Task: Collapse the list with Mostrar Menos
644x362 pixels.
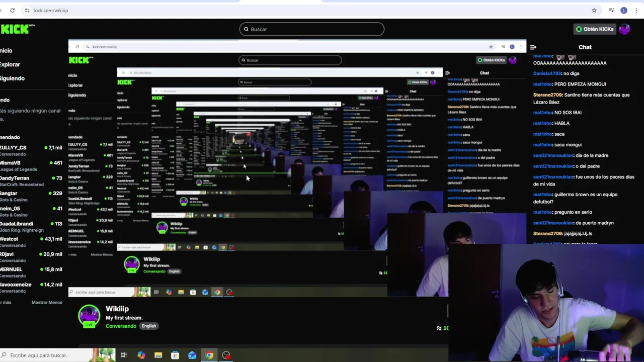Action: tap(47, 303)
